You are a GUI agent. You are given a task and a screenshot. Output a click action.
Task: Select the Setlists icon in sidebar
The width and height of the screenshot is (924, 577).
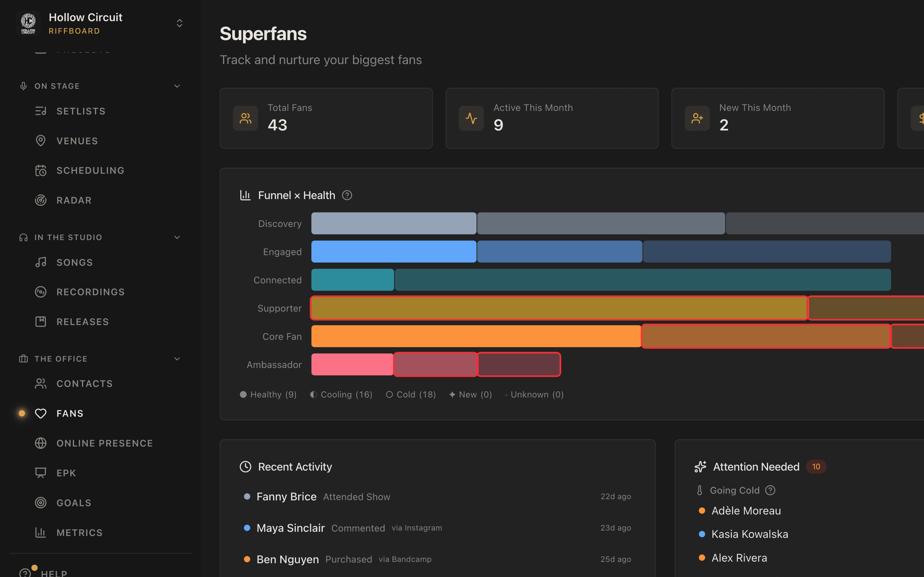click(x=41, y=111)
